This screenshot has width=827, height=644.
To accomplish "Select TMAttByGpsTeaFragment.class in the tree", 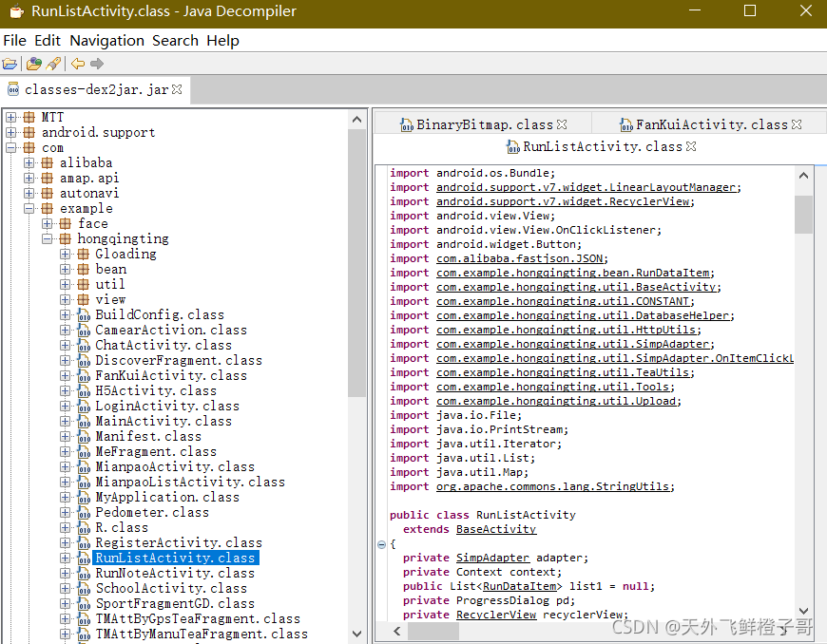I will pos(198,619).
